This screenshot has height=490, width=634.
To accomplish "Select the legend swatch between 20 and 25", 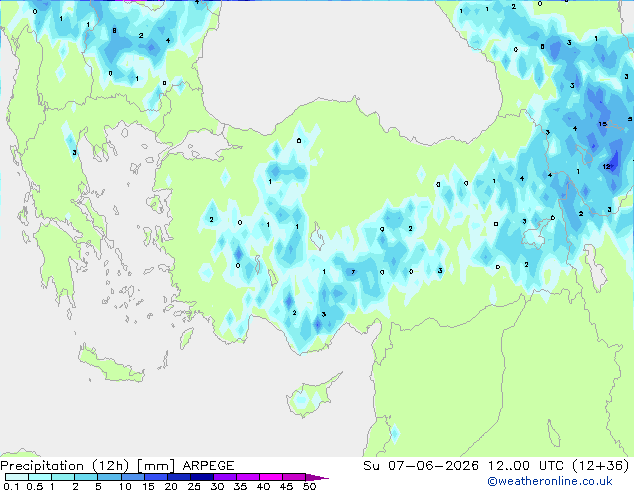I will [x=179, y=477].
